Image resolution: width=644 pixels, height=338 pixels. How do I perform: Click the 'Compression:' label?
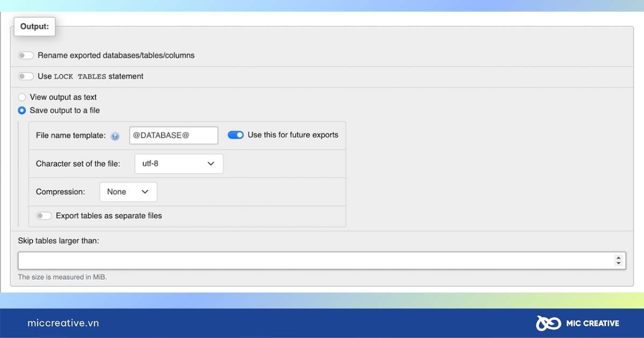tap(61, 192)
